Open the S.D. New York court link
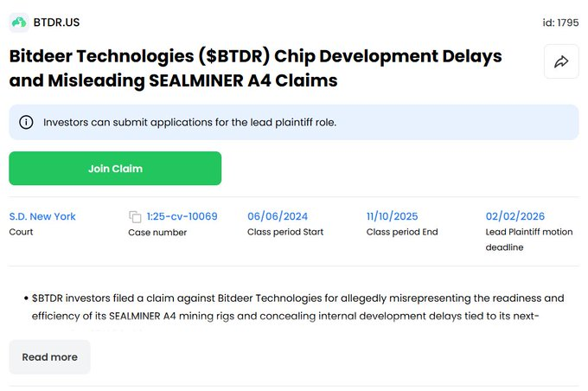This screenshot has width=588, height=391. click(x=42, y=216)
